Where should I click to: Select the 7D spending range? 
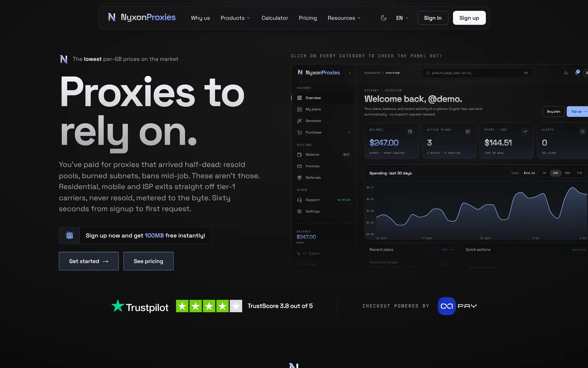point(544,173)
